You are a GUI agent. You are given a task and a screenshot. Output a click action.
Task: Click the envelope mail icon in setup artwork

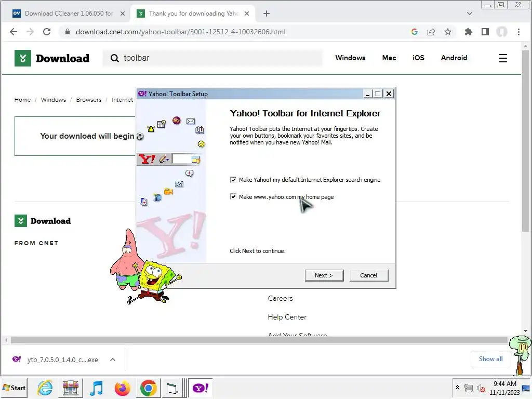(x=191, y=121)
